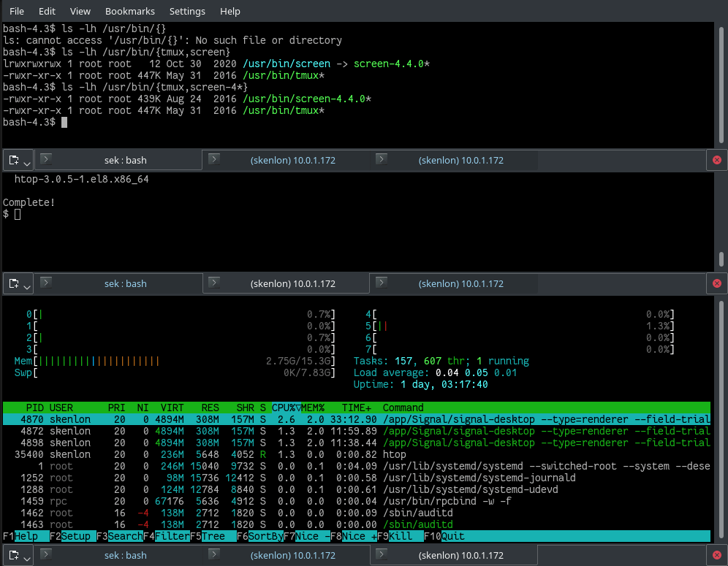Open the Settings menu

pos(187,11)
